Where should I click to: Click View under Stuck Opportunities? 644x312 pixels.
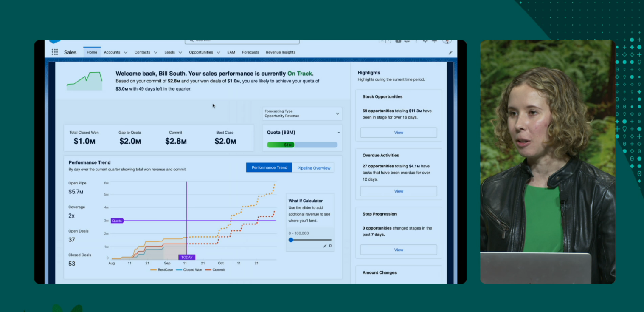pos(399,133)
